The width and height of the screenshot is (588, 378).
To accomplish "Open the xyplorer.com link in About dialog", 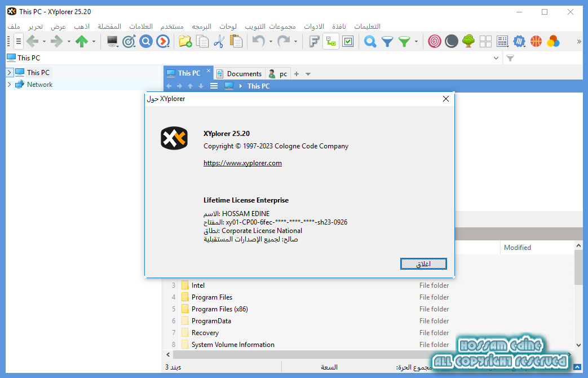I will coord(242,163).
